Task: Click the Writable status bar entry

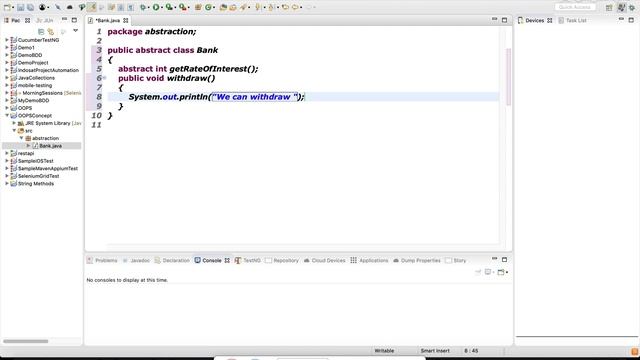Action: coord(384,351)
